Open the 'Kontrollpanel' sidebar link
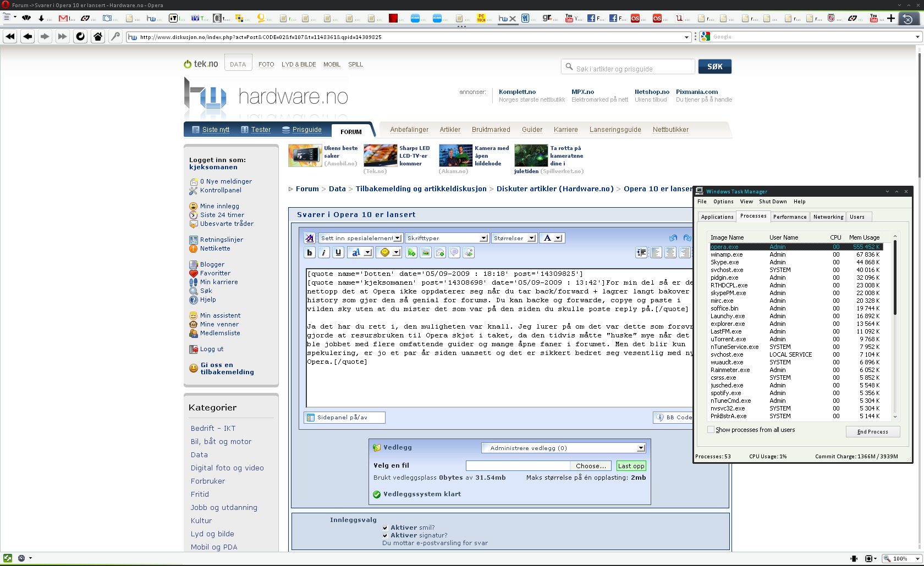This screenshot has width=924, height=566. click(x=221, y=190)
